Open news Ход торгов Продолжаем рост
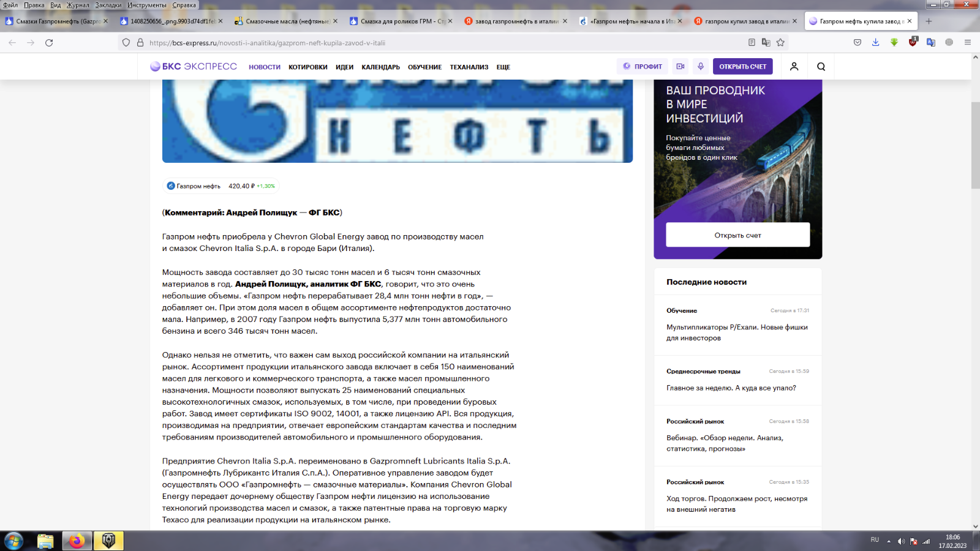Screen dimensions: 980x551 [737, 504]
